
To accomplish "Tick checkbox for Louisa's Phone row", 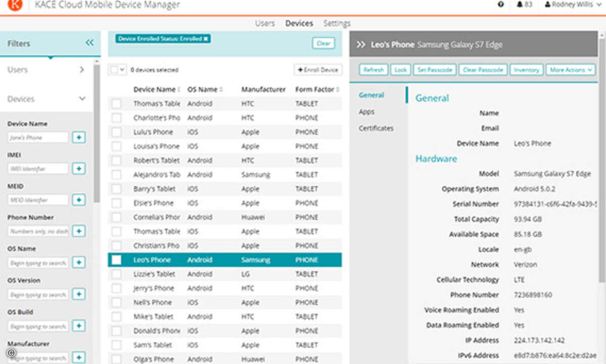I will tap(116, 147).
